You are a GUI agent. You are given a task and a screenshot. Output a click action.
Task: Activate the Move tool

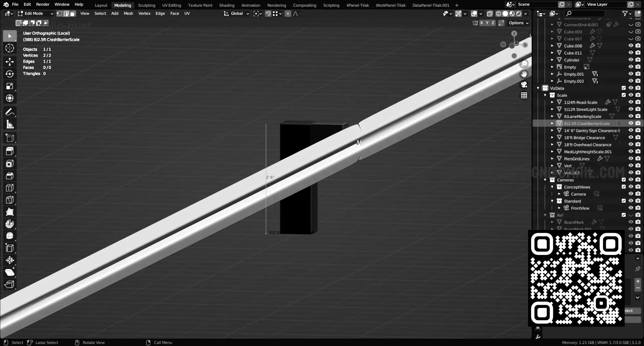[10, 62]
